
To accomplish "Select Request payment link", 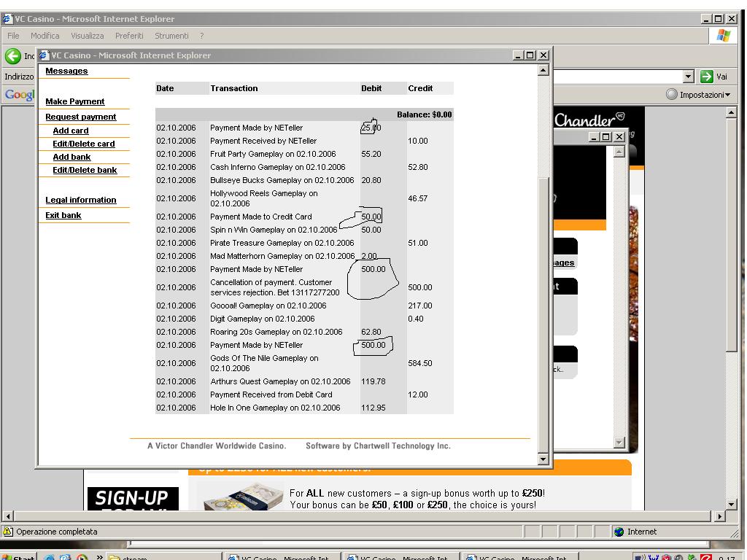I will click(x=80, y=117).
